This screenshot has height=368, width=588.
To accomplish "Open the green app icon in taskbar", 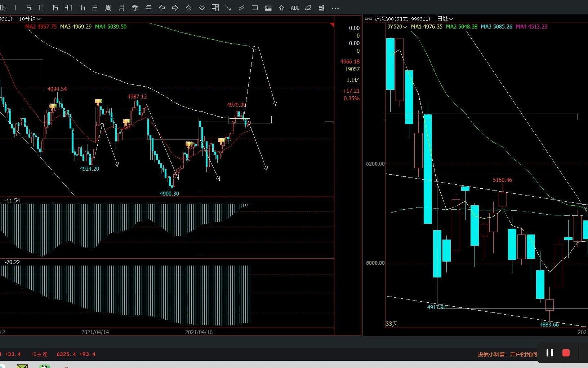I will pos(44,366).
